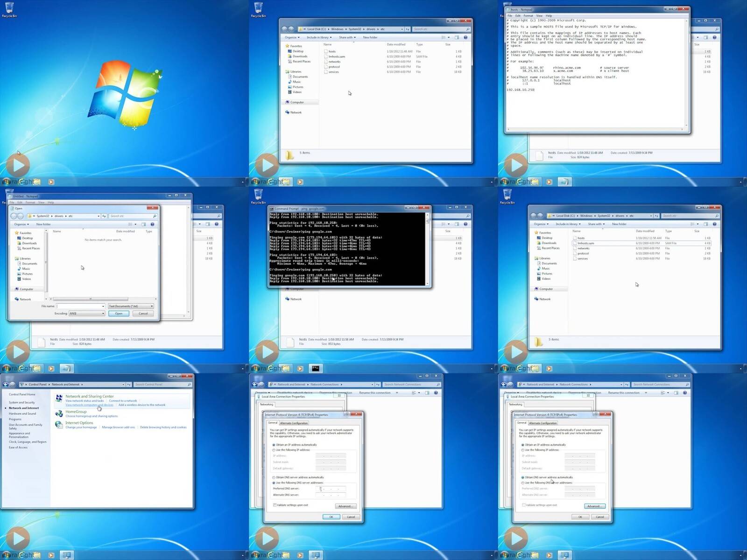This screenshot has width=747, height=560.
Task: Open the Edit menu in hosts Notepad
Action: (x=518, y=15)
